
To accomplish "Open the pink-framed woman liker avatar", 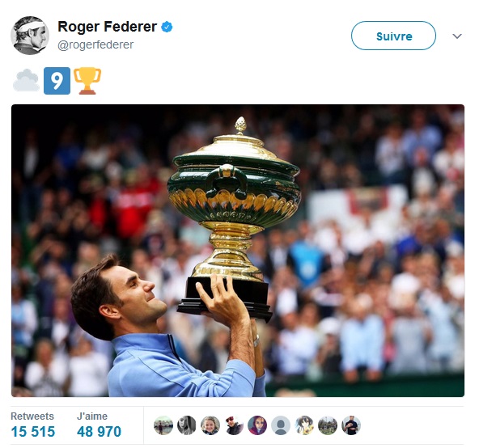I will click(257, 425).
